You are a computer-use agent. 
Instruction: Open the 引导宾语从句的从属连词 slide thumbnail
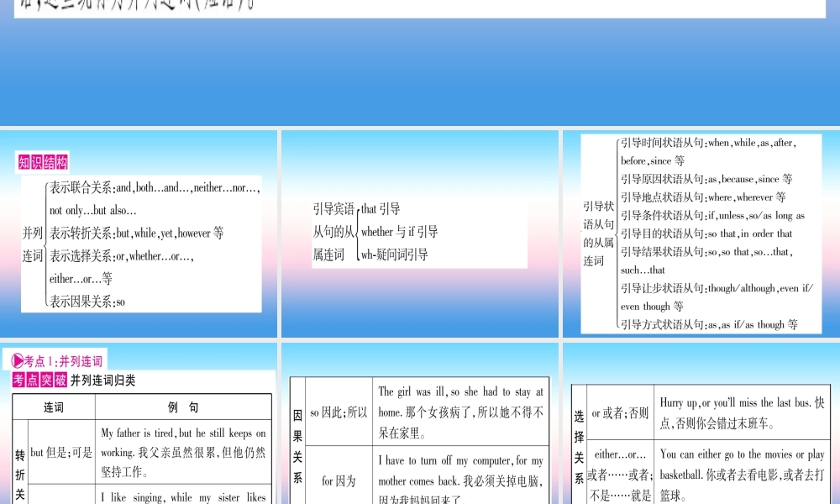(x=419, y=234)
